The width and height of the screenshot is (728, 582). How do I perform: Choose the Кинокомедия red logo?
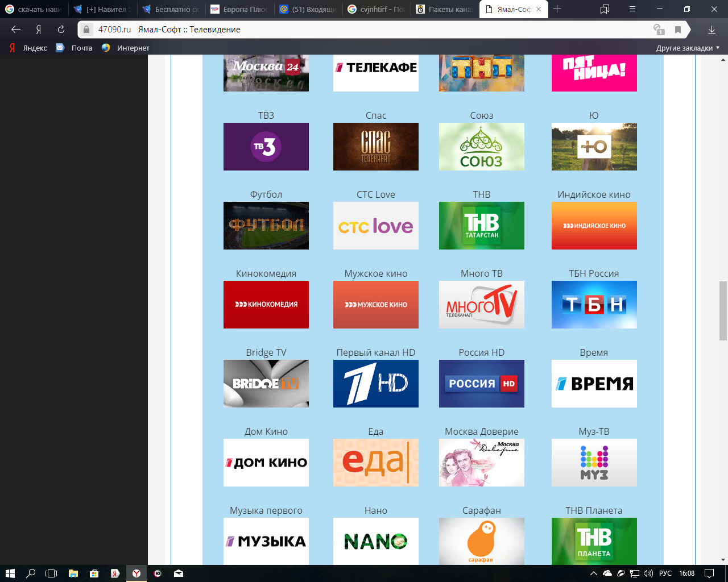pos(266,305)
